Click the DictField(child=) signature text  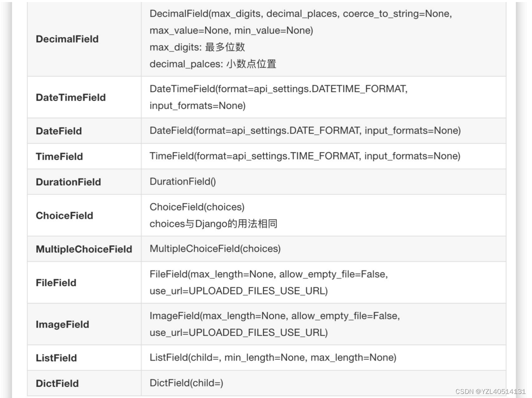[x=186, y=383]
